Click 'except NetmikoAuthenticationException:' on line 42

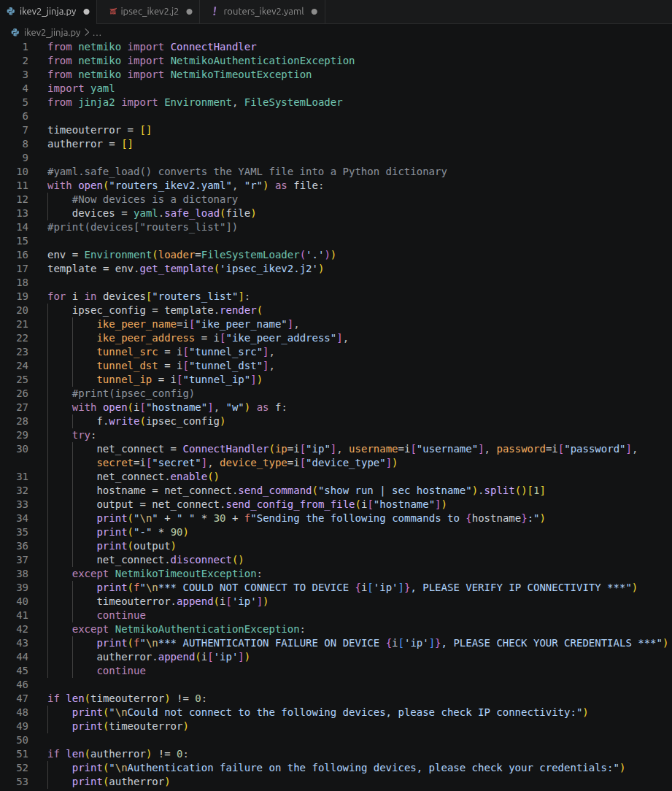tap(188, 630)
